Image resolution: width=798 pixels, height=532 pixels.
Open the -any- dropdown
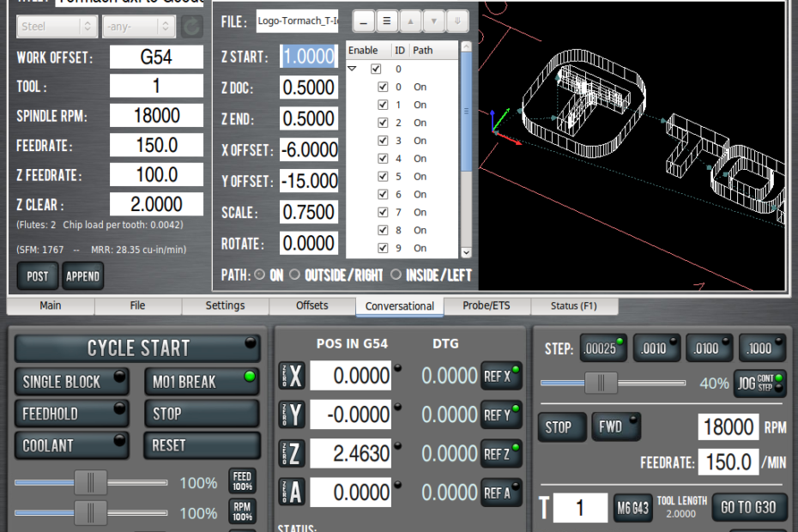pyautogui.click(x=139, y=27)
